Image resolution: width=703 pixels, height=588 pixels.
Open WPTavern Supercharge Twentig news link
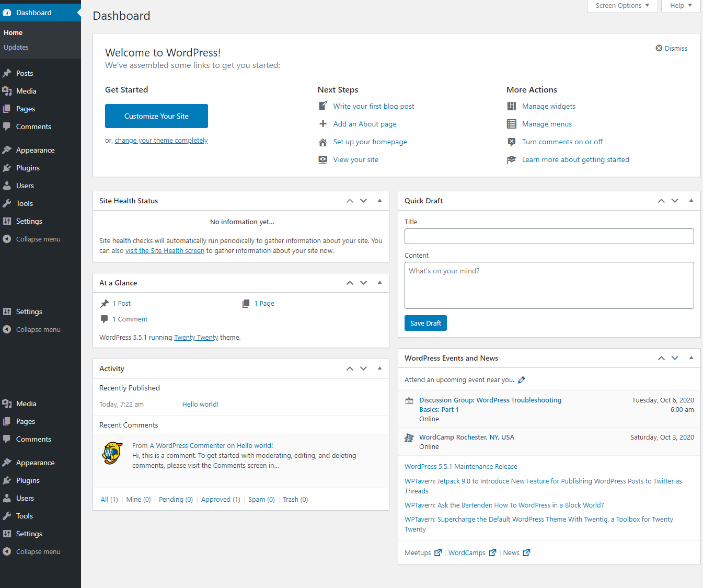coord(539,524)
